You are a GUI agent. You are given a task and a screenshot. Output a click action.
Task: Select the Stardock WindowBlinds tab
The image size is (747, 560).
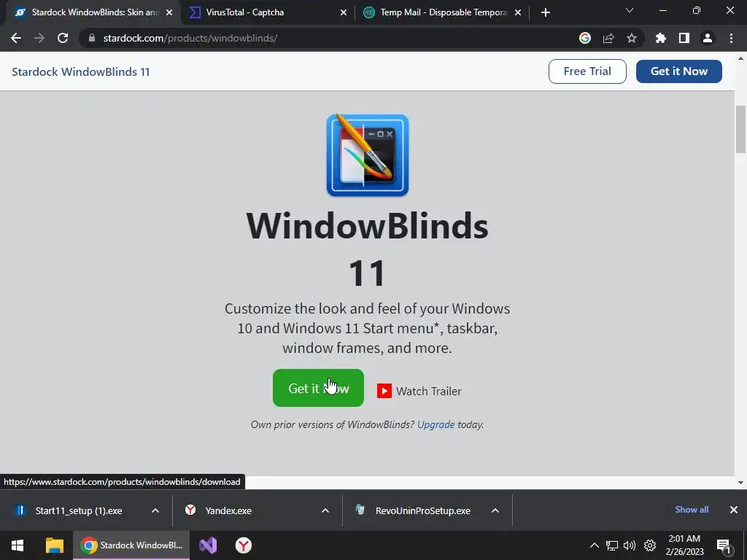(93, 12)
